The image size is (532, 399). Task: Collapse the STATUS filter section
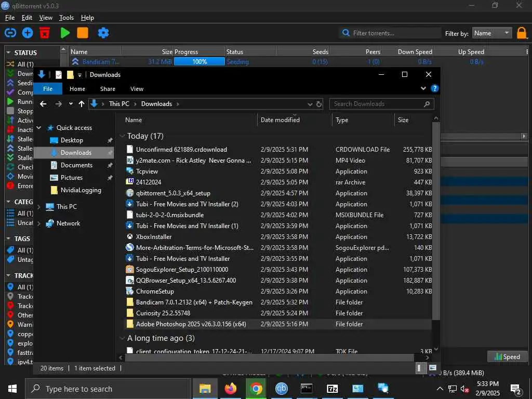8,52
